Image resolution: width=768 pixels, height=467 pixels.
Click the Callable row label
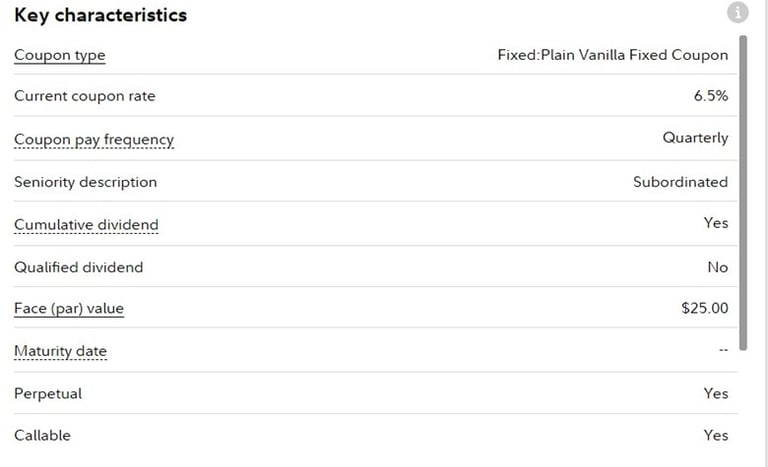pyautogui.click(x=42, y=435)
